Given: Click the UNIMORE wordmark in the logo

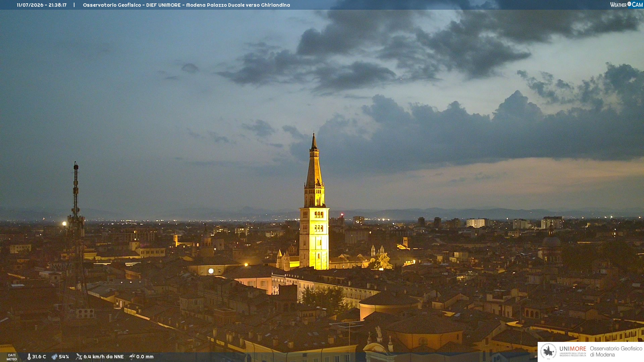Looking at the screenshot, I should [573, 349].
